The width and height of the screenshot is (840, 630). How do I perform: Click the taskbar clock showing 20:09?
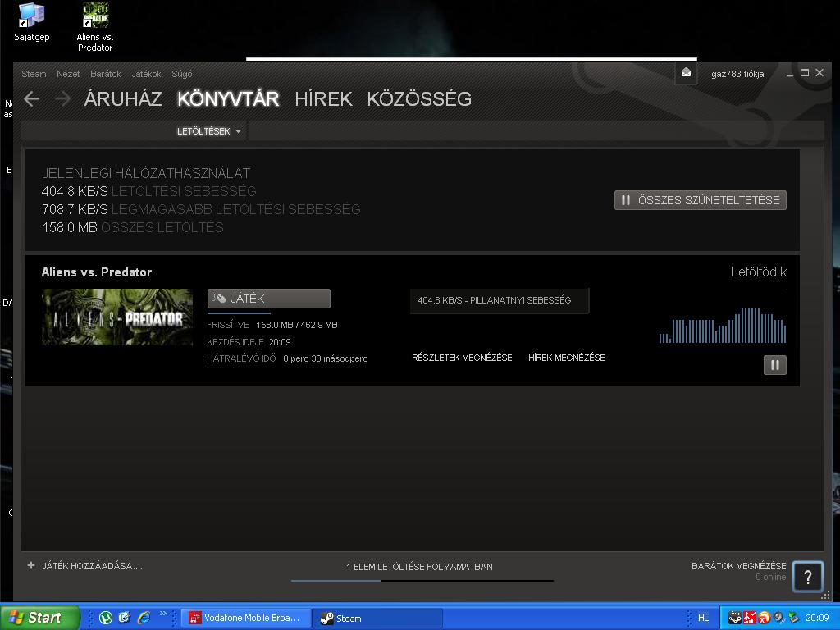click(x=817, y=618)
